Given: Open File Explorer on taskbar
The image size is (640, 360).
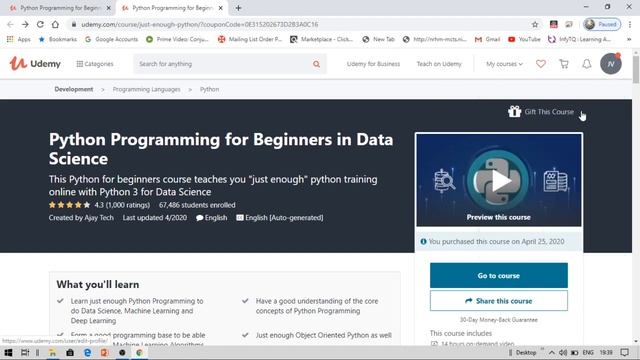Looking at the screenshot, I should tap(53, 353).
